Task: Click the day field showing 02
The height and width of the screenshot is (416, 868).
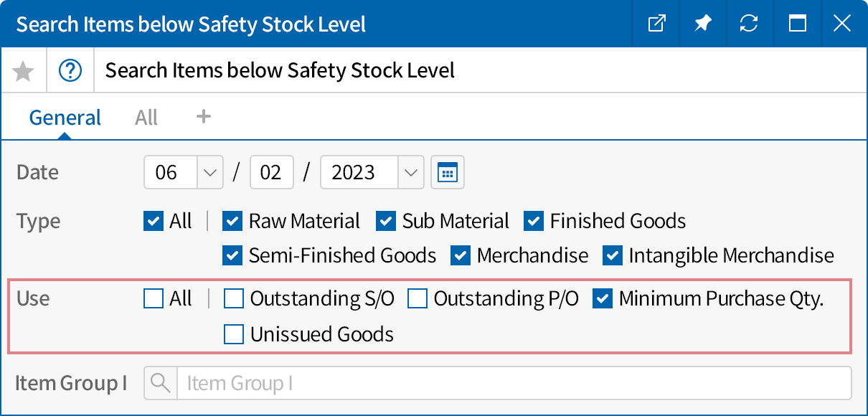Action: click(271, 173)
